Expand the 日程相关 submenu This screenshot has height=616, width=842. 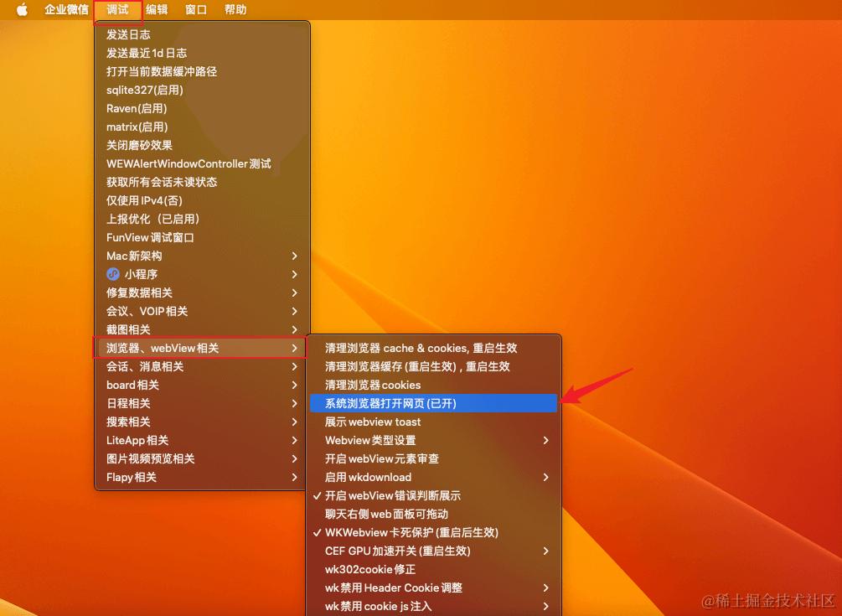(x=202, y=403)
